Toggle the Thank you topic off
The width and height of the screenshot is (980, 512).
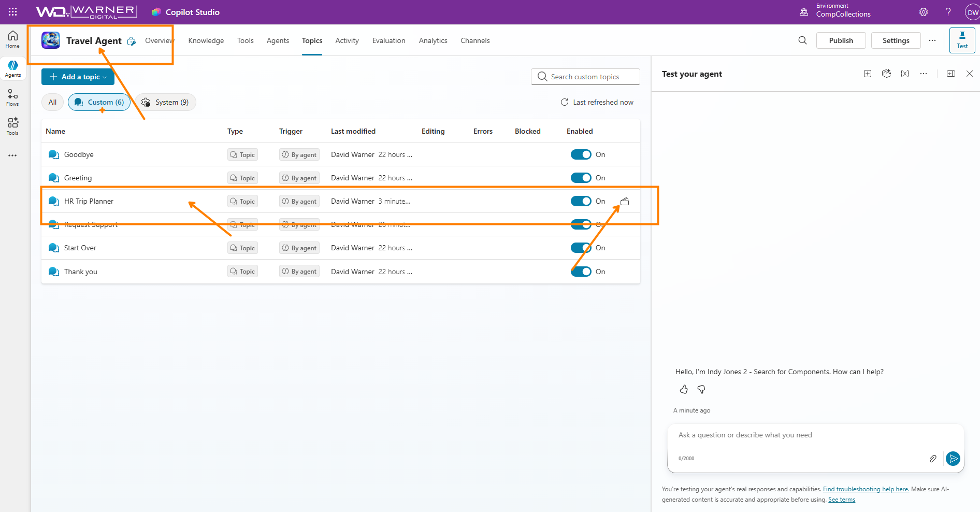pyautogui.click(x=581, y=272)
